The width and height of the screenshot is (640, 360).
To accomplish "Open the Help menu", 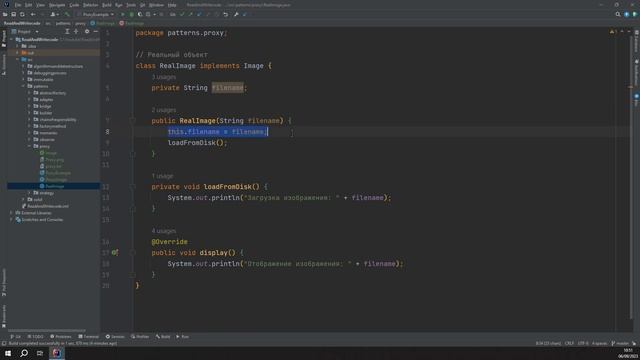I will 172,5.
